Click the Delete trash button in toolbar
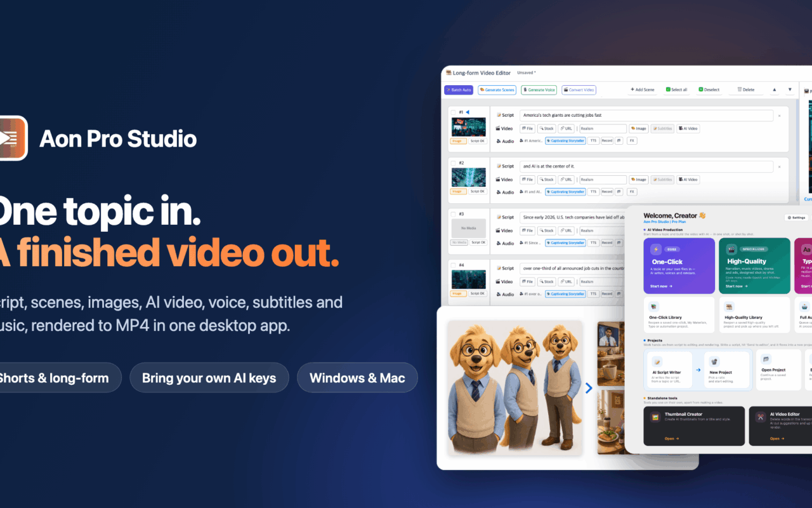This screenshot has width=812, height=508. pyautogui.click(x=745, y=90)
